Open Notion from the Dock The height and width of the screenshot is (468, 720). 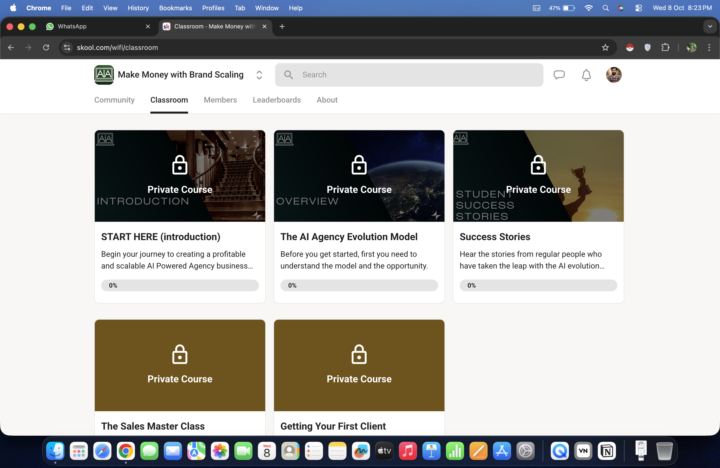click(607, 451)
